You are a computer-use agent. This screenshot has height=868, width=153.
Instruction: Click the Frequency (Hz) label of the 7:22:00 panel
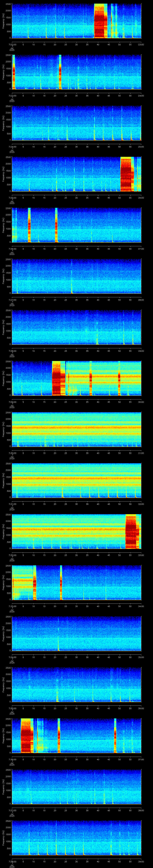[3, 21]
